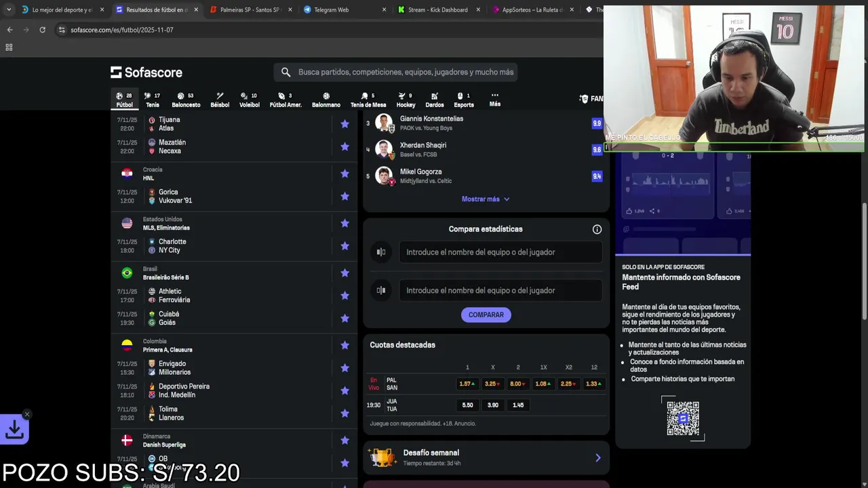Expand the browser tab search dropdown
The height and width of the screenshot is (488, 868).
[9, 9]
